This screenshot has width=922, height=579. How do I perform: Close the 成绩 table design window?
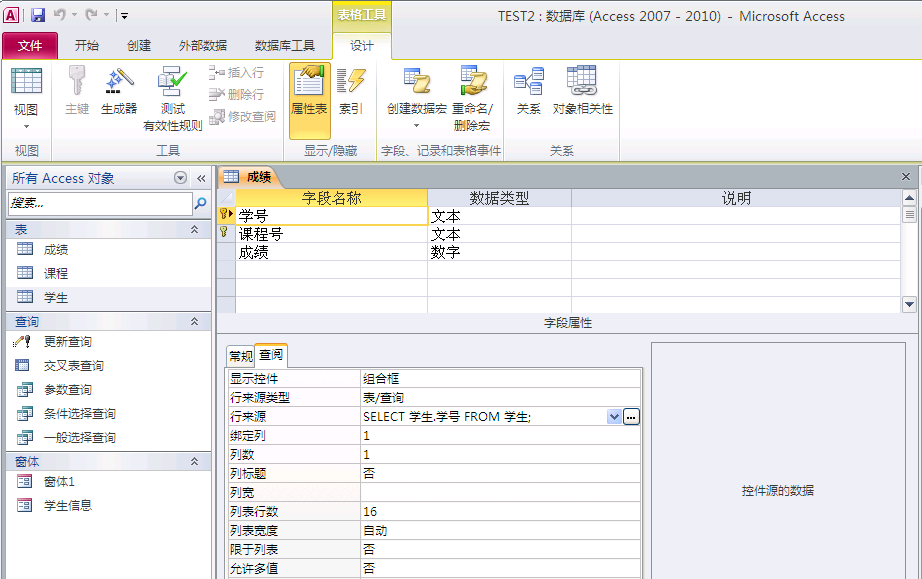pos(906,176)
